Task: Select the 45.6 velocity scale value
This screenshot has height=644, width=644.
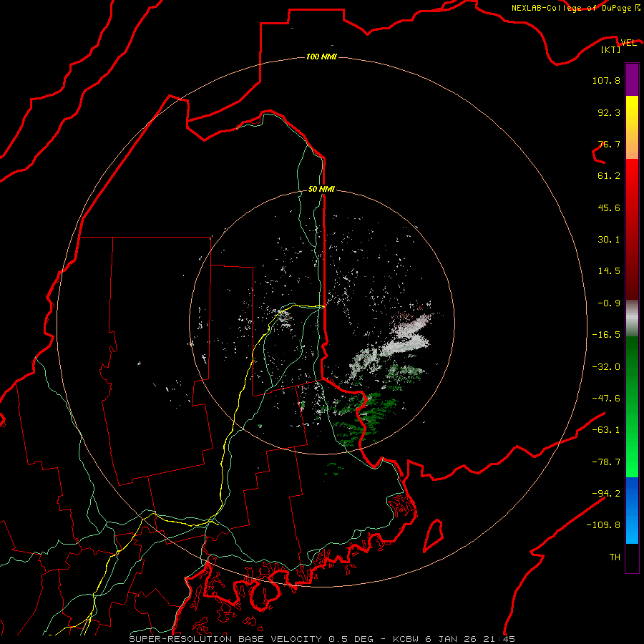Action: point(609,208)
